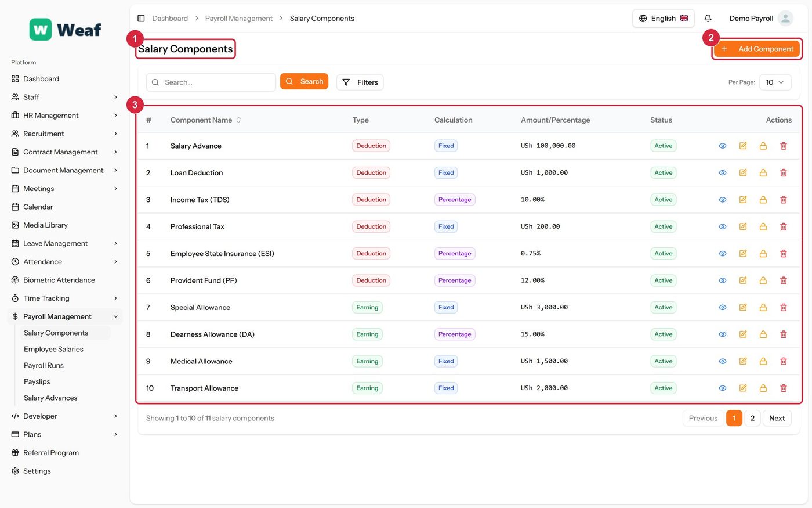Edit the Medical Allowance component
This screenshot has height=508, width=812.
pos(743,361)
